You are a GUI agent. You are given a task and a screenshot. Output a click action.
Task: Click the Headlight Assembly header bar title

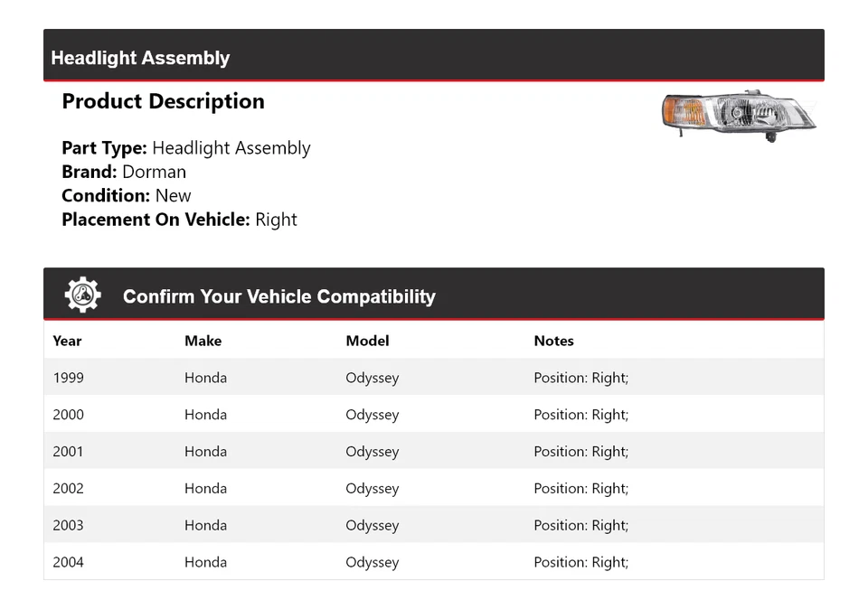pos(140,58)
